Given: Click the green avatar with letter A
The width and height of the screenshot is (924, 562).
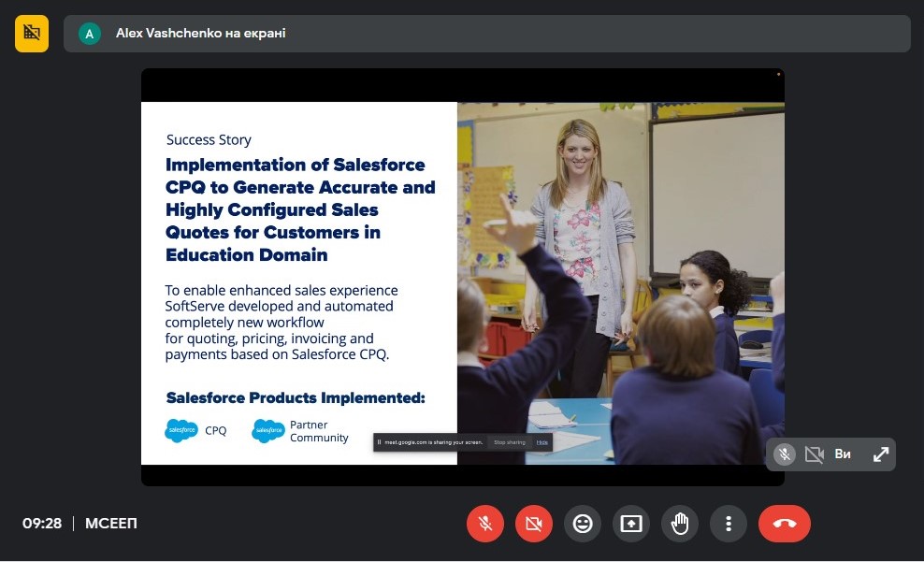Looking at the screenshot, I should [90, 34].
